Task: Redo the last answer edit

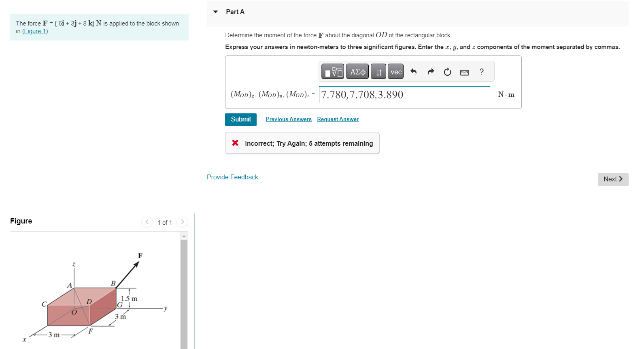Action: click(x=431, y=72)
